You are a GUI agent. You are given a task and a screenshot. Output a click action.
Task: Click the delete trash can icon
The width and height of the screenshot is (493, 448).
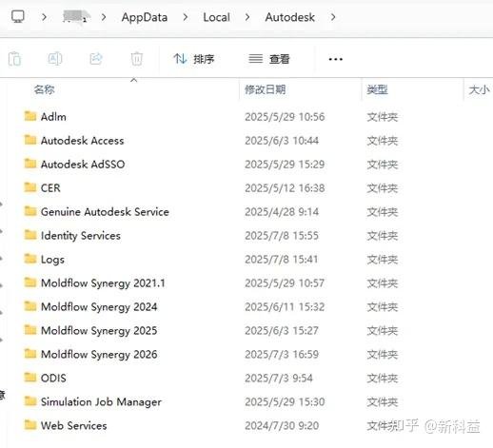[137, 59]
